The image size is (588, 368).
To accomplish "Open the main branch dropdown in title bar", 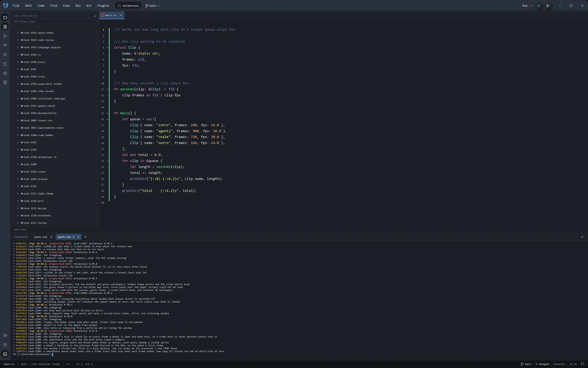I will tap(153, 6).
